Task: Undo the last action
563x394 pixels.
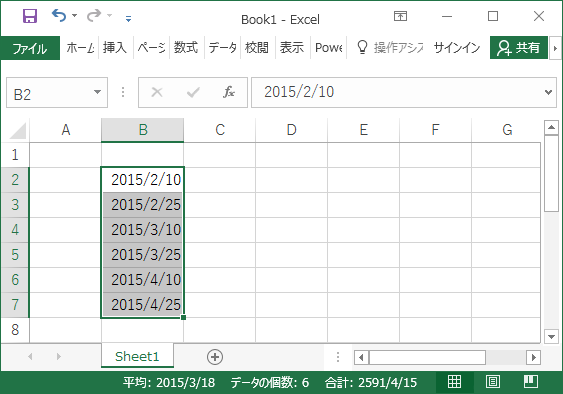Action: point(59,15)
